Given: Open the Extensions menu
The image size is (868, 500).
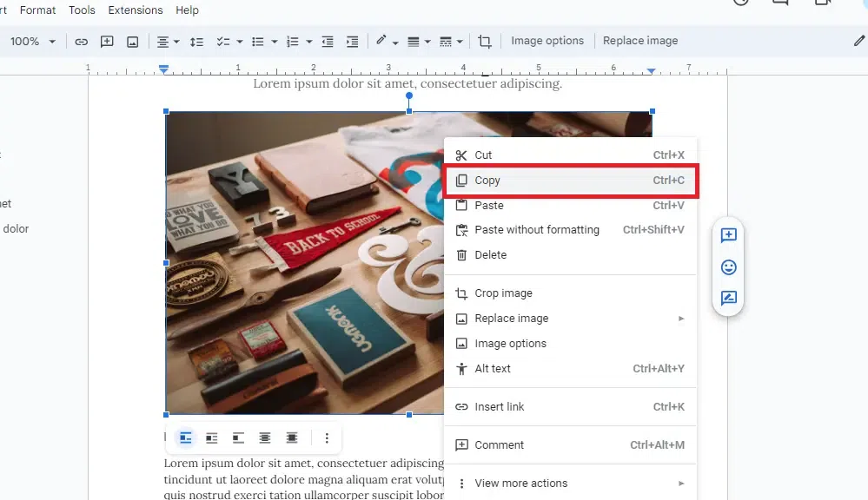Looking at the screenshot, I should click(x=136, y=10).
